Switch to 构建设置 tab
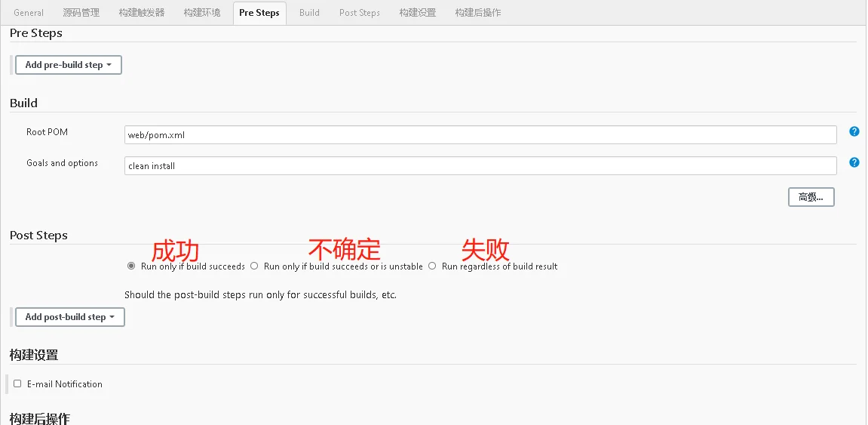 tap(418, 12)
